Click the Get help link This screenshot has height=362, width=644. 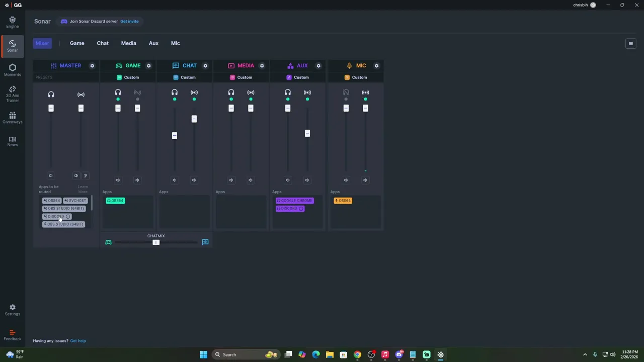pyautogui.click(x=78, y=341)
